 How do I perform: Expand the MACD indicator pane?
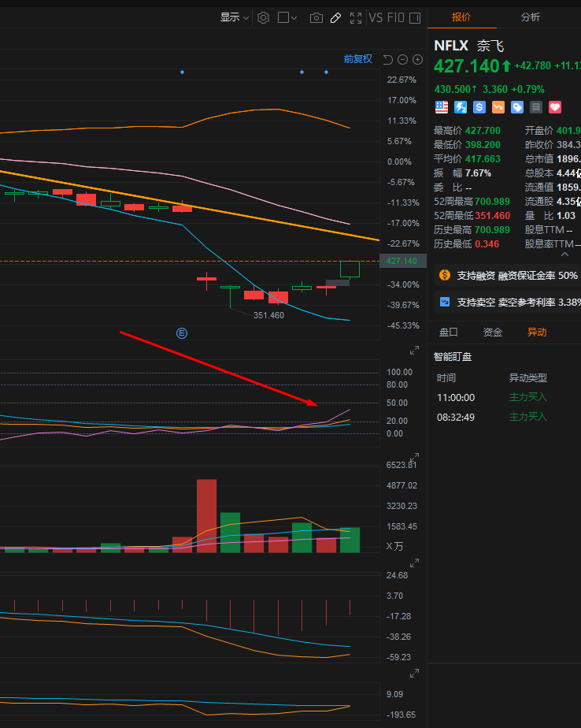[414, 563]
